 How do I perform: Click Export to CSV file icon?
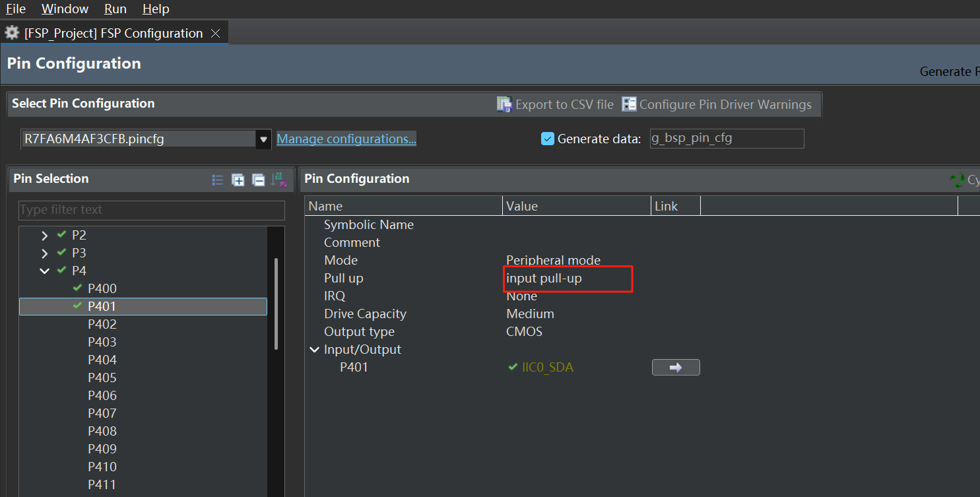(504, 104)
